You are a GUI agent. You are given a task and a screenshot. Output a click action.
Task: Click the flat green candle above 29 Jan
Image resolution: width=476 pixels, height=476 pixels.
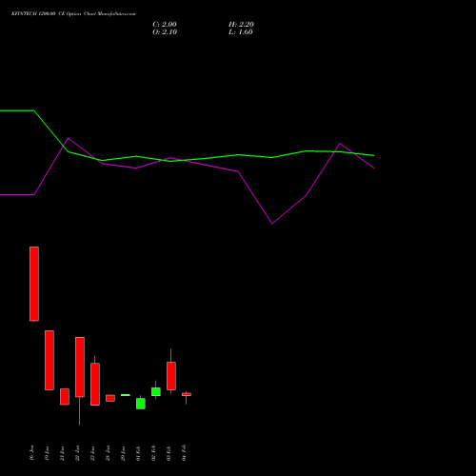click(126, 395)
